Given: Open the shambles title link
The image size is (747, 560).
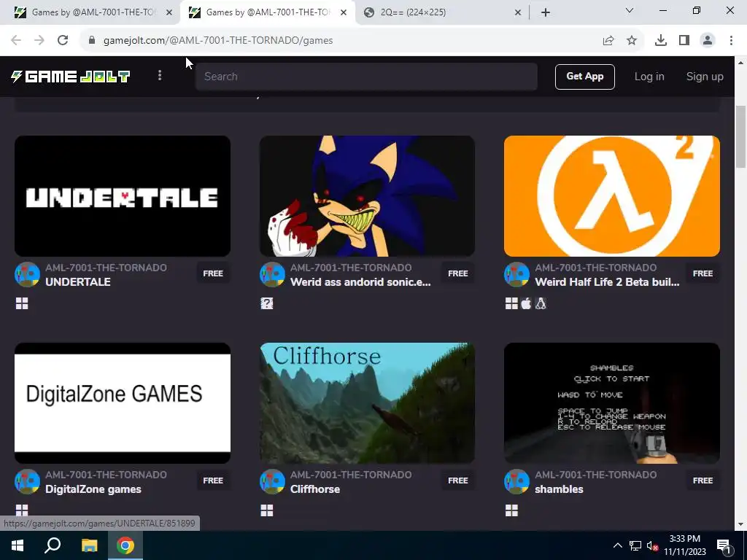Looking at the screenshot, I should tap(559, 489).
